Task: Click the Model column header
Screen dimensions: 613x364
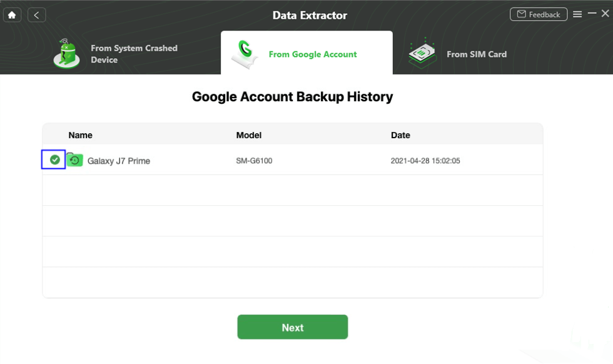Action: click(249, 135)
